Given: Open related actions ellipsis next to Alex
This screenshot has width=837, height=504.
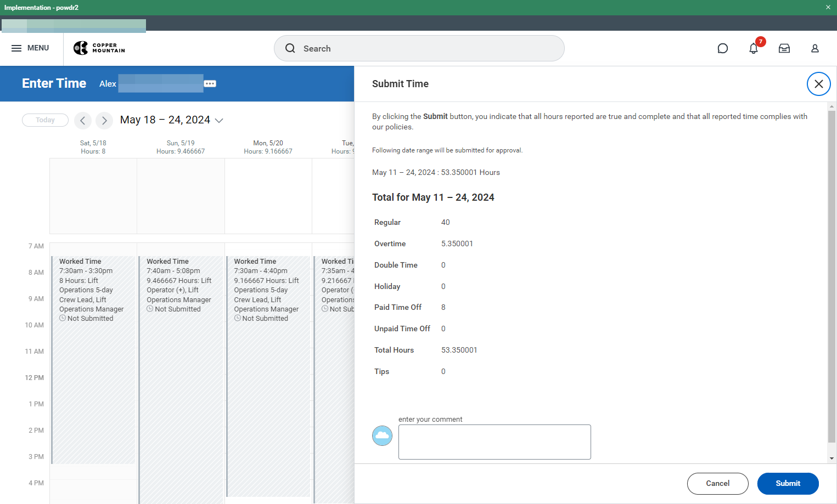Looking at the screenshot, I should coord(210,83).
